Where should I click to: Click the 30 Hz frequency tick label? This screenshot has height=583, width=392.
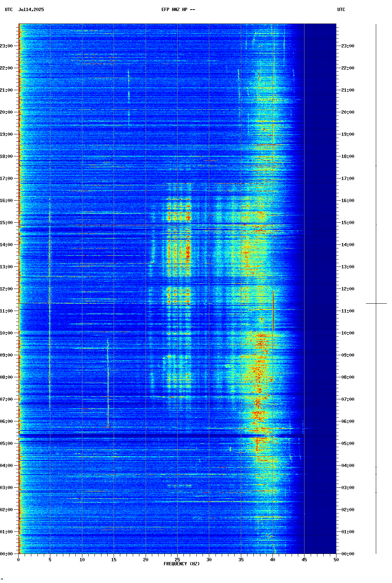[209, 560]
